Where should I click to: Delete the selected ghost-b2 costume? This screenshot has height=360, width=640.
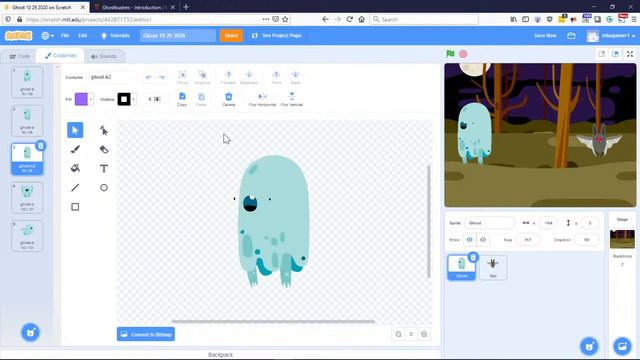(x=40, y=146)
